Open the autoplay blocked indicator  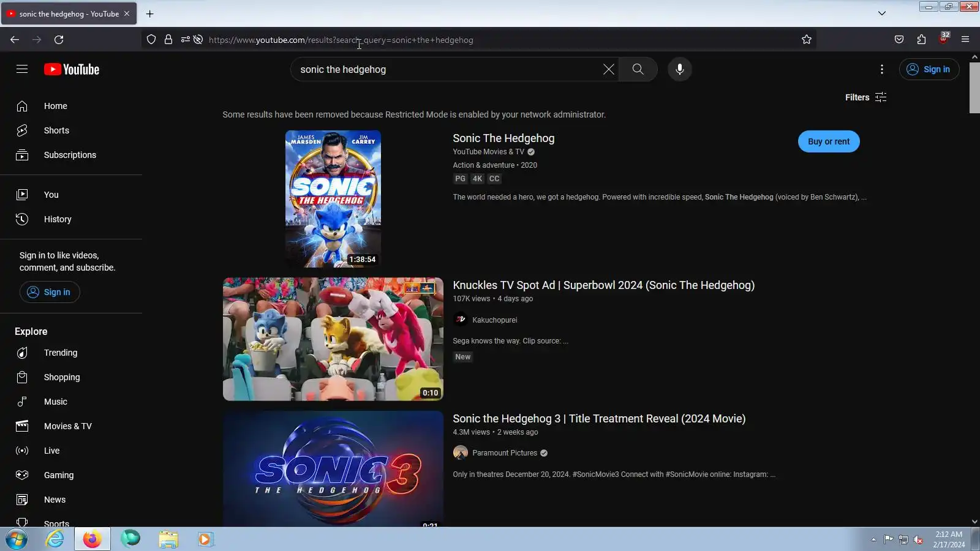click(198, 40)
